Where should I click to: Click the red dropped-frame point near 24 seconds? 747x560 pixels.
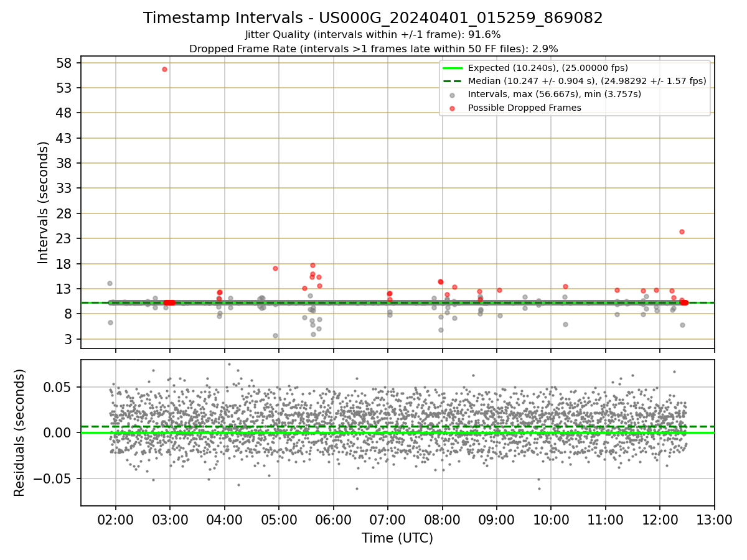click(x=682, y=231)
